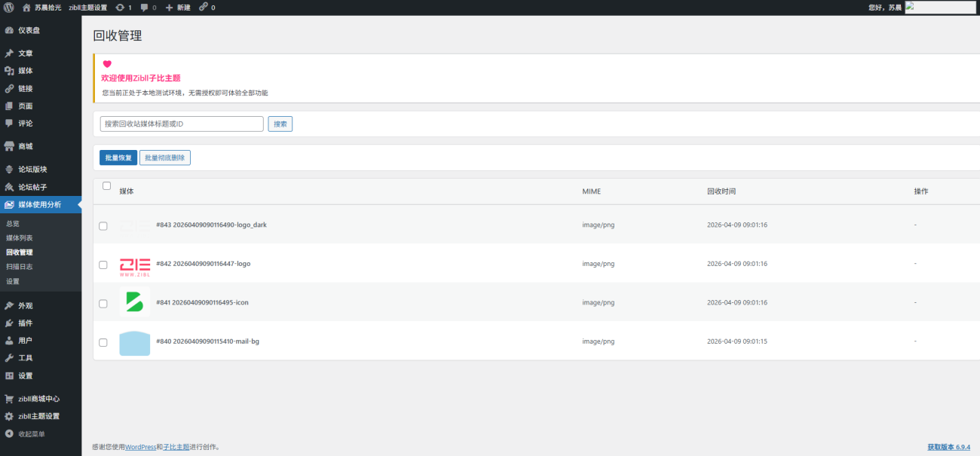Expand the 用户 menu in the sidebar
The image size is (980, 456).
25,341
